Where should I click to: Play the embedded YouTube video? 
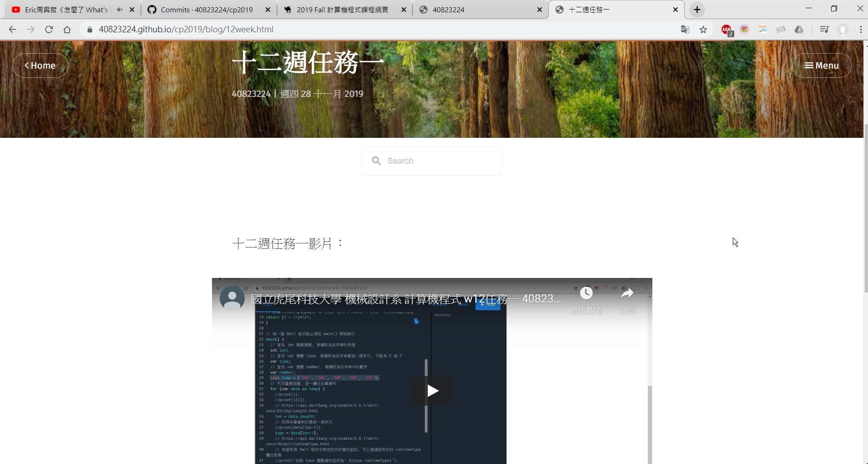tap(432, 390)
